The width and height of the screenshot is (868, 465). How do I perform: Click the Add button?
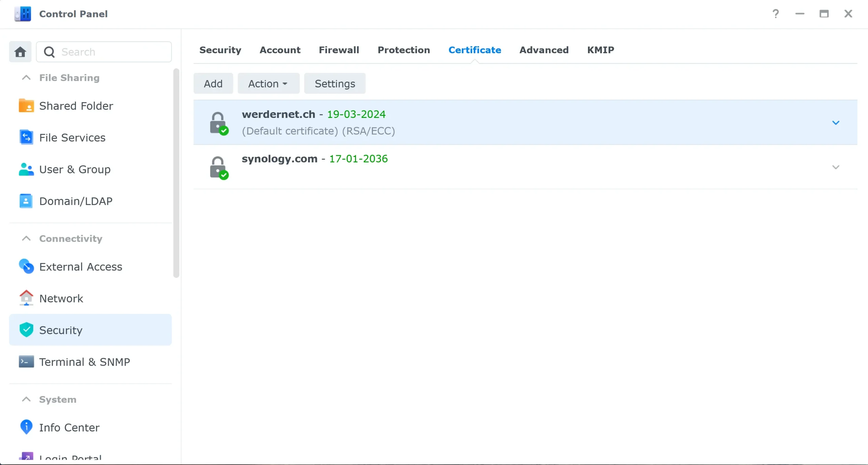pyautogui.click(x=213, y=83)
